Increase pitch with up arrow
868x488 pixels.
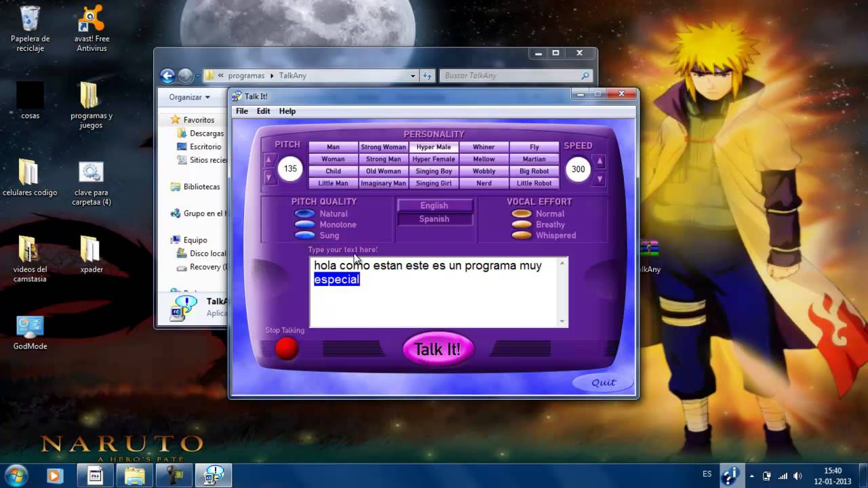[x=269, y=161]
